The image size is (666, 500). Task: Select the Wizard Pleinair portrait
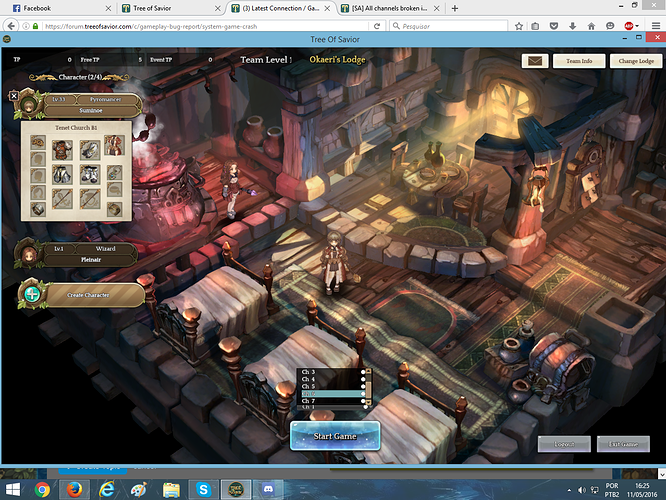31,255
